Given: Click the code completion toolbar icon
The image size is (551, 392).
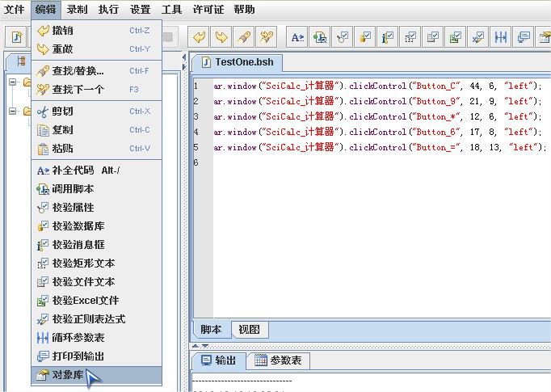Looking at the screenshot, I should coord(297,37).
